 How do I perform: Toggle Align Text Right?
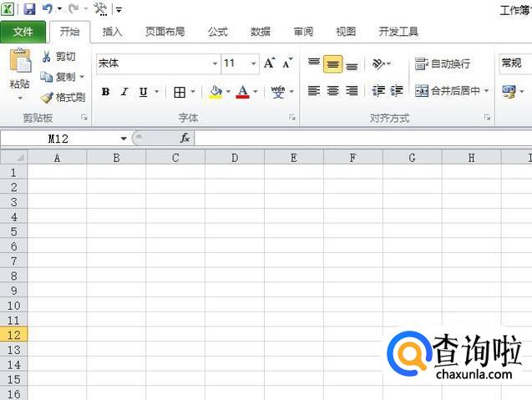point(352,91)
